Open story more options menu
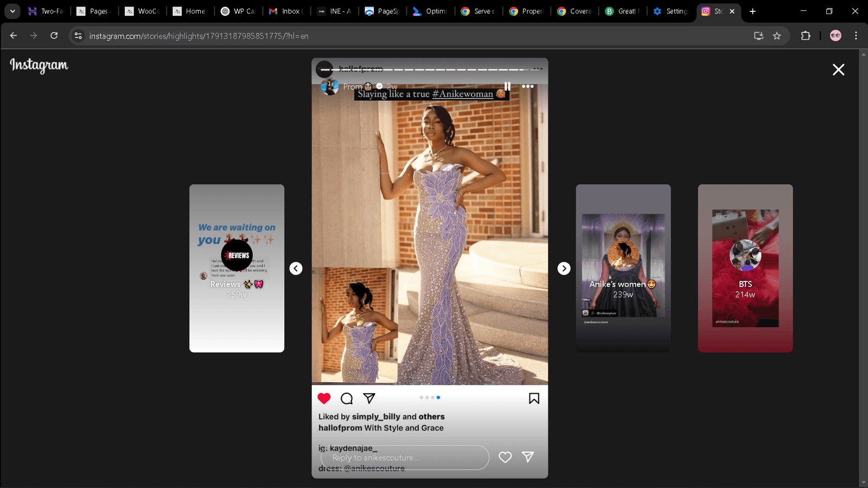 [527, 86]
